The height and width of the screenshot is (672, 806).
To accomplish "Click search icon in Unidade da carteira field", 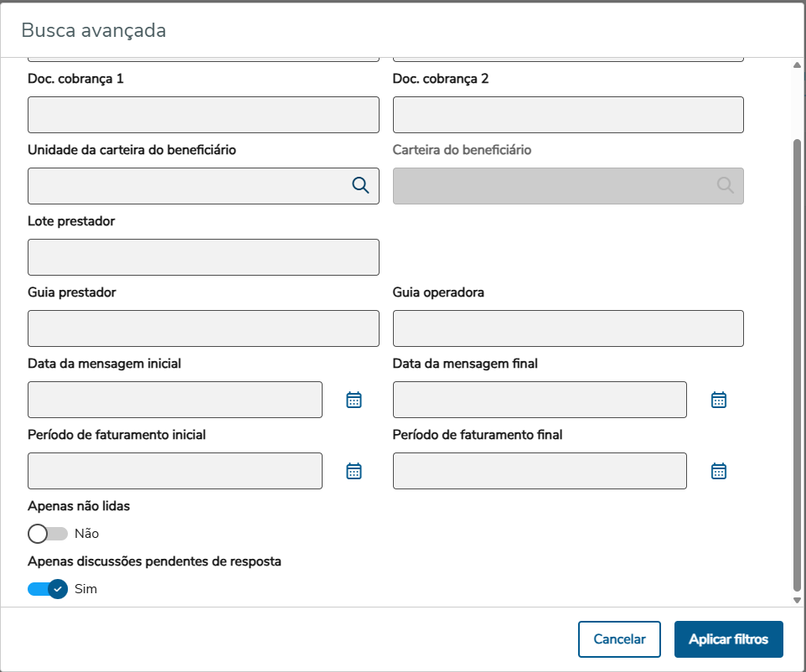I will [360, 186].
